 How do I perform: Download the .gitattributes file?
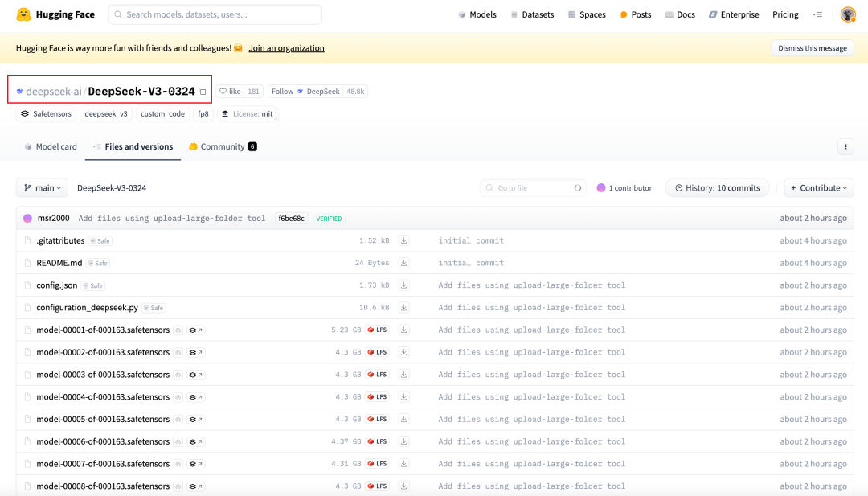[x=404, y=240]
